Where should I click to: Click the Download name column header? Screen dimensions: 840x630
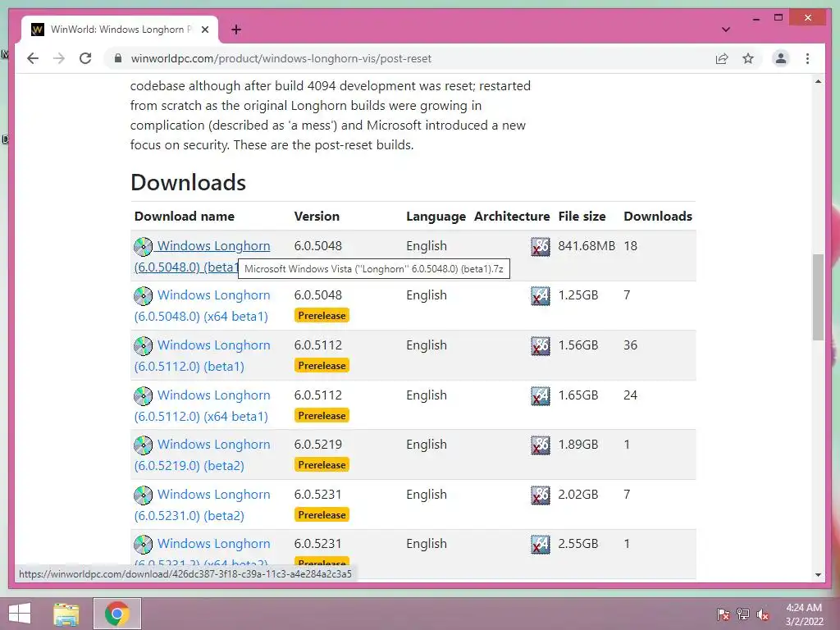(x=185, y=217)
